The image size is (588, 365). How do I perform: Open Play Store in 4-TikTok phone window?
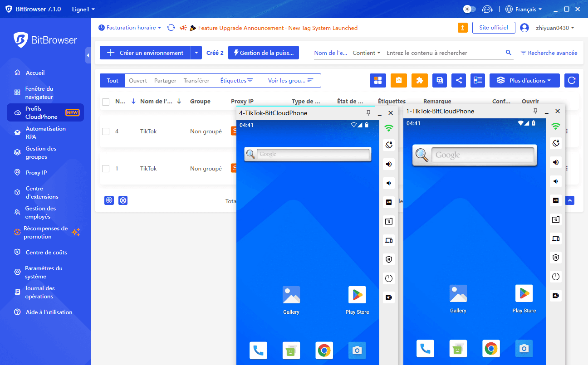click(x=357, y=300)
